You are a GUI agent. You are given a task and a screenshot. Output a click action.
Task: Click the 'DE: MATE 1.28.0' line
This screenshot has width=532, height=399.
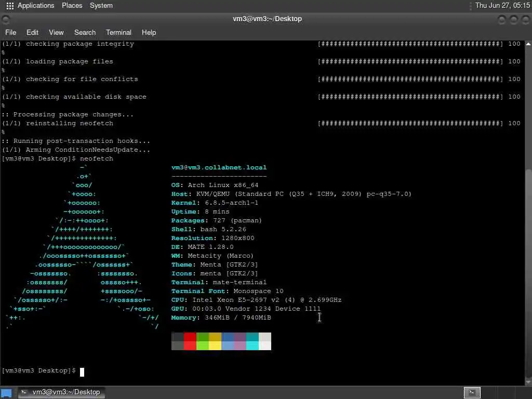pos(202,247)
